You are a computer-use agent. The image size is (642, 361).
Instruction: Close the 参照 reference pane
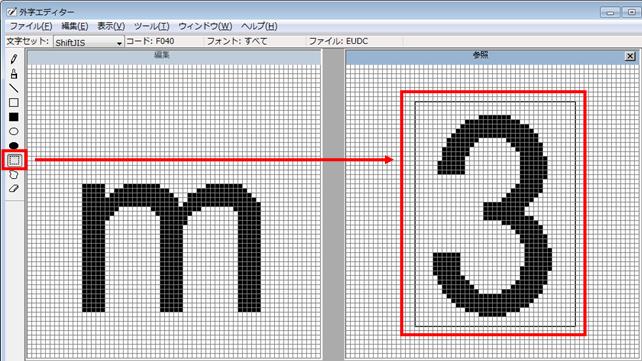(630, 56)
